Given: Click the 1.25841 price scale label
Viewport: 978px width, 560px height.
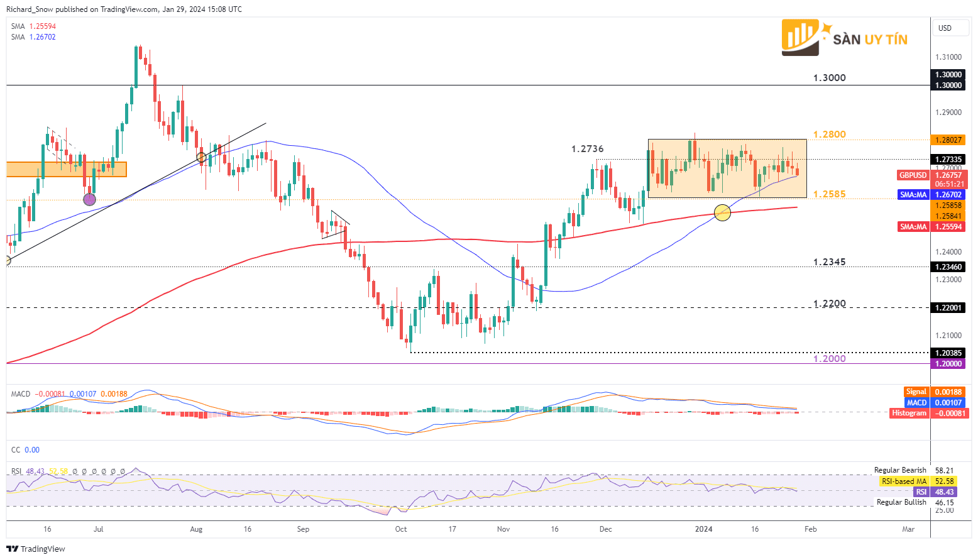Looking at the screenshot, I should pos(948,216).
